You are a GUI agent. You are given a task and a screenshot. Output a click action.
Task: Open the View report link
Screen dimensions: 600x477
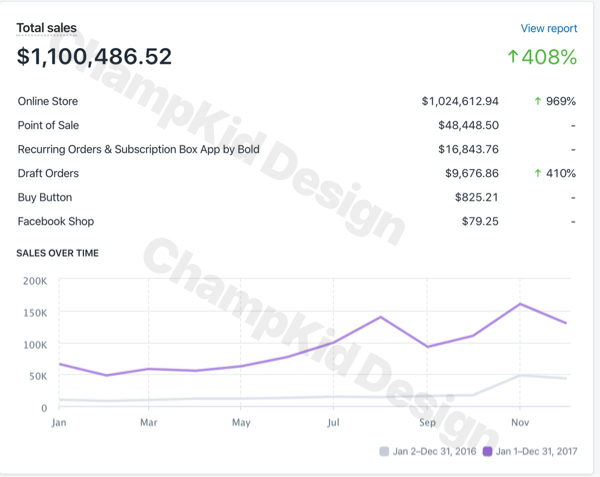coord(548,29)
